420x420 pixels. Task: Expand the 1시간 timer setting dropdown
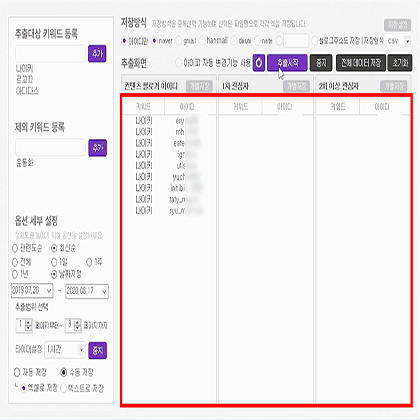pos(65,350)
